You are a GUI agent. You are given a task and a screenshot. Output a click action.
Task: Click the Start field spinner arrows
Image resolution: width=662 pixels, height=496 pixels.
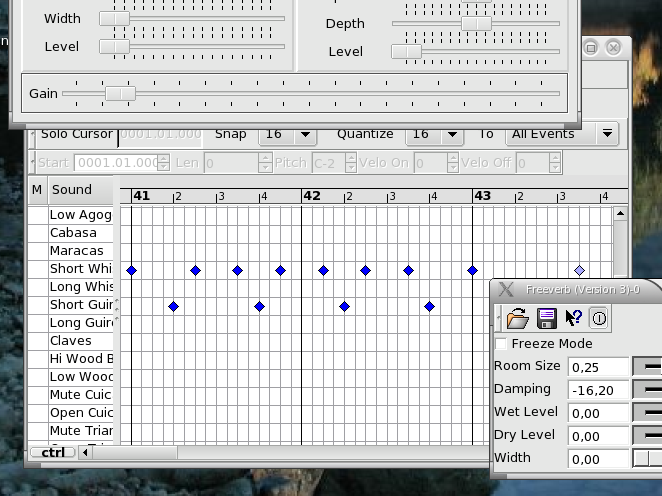point(164,163)
